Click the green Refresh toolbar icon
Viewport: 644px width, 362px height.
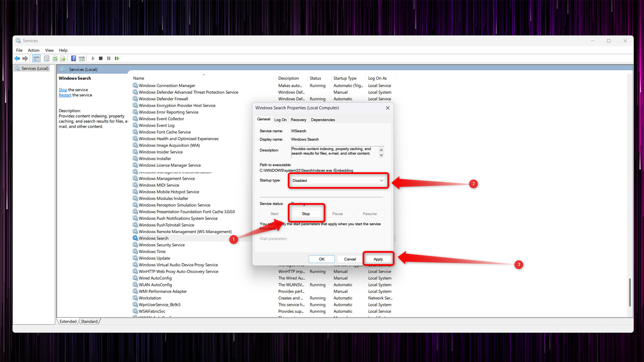tap(55, 58)
